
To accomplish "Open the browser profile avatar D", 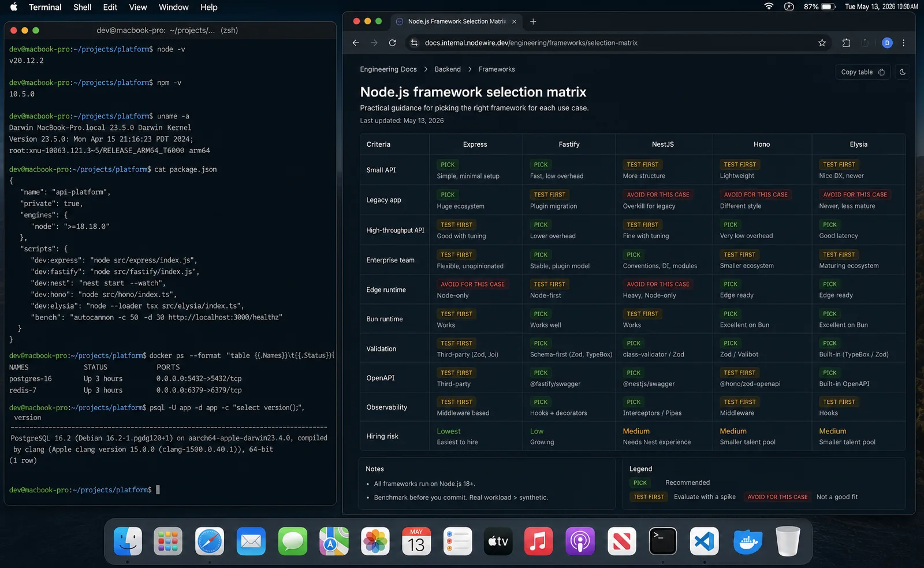I will point(887,43).
